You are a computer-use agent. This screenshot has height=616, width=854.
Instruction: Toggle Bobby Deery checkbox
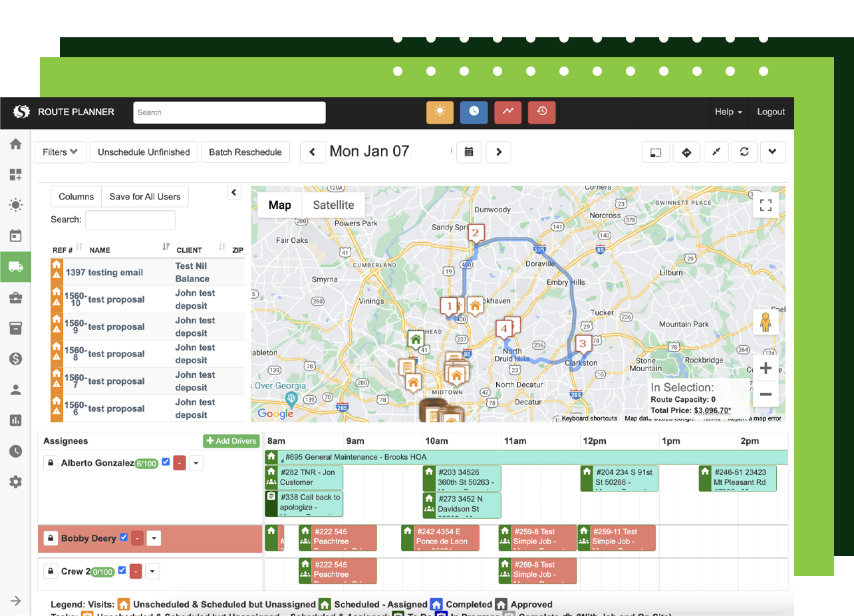pos(123,538)
